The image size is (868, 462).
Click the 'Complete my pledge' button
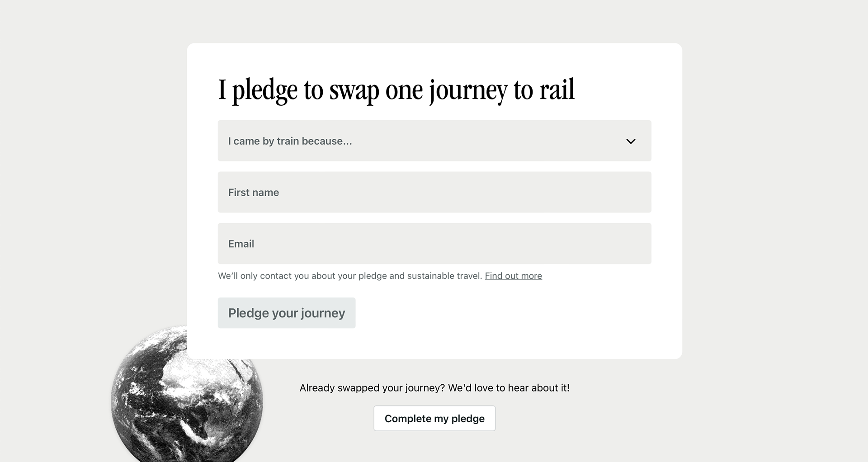pos(434,418)
